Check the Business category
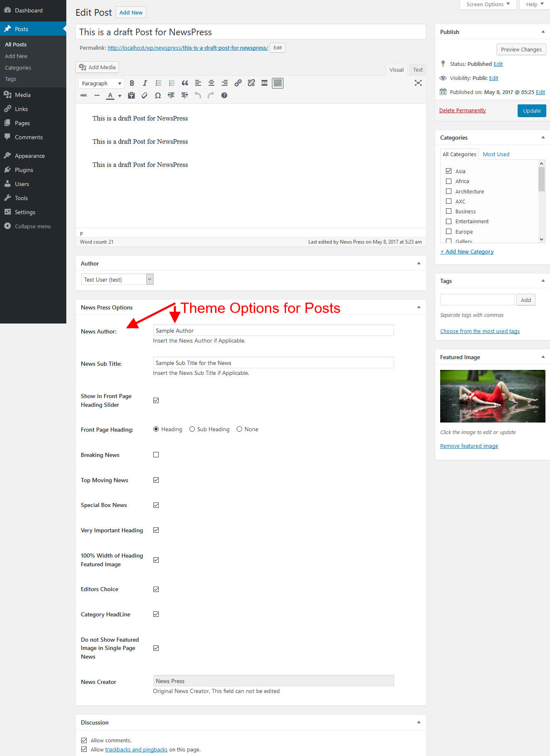The height and width of the screenshot is (756, 550). pos(448,211)
